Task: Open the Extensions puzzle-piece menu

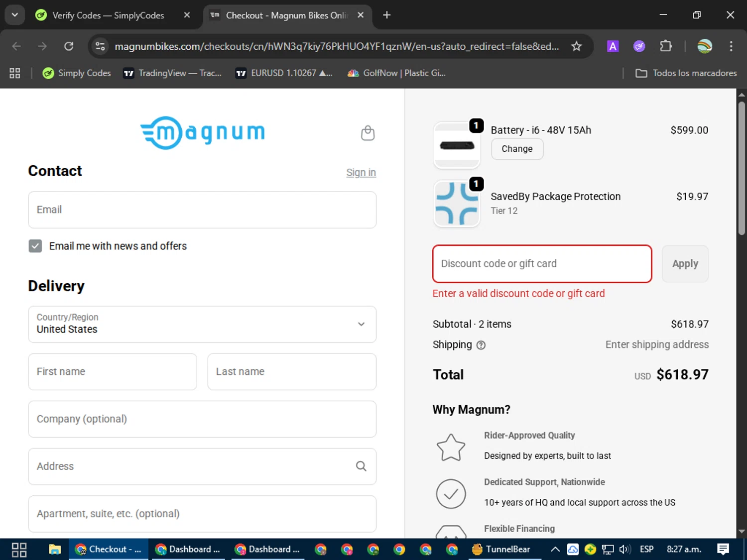Action: [x=666, y=46]
